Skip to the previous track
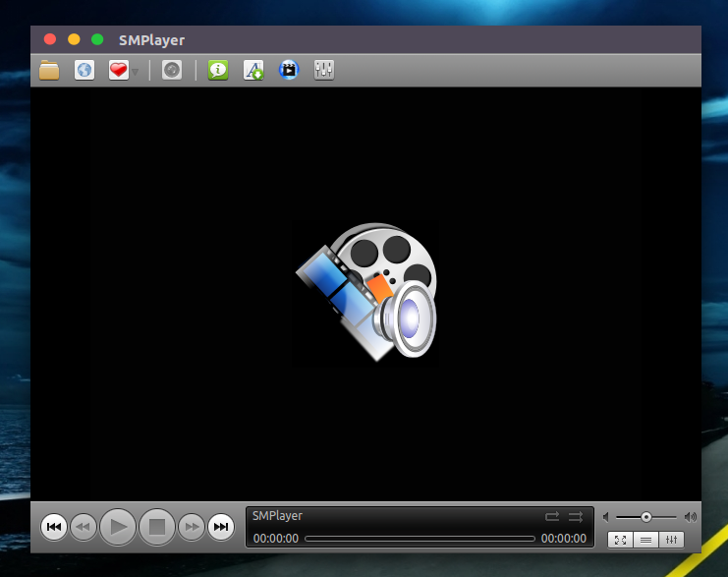728x577 pixels. tap(54, 527)
